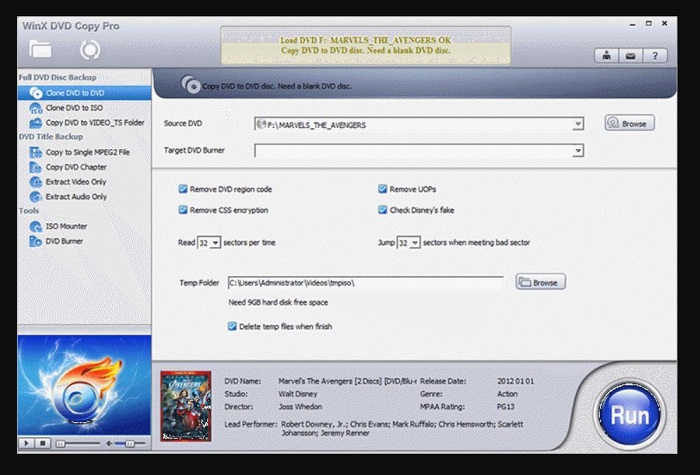Click 'Need 9GB hard disk free space' text
Viewport: 700px width, 475px height.
click(278, 302)
